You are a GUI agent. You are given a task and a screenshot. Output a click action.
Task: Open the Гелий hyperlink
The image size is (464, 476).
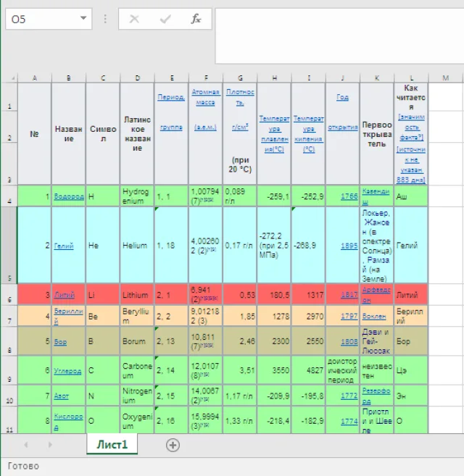[64, 246]
